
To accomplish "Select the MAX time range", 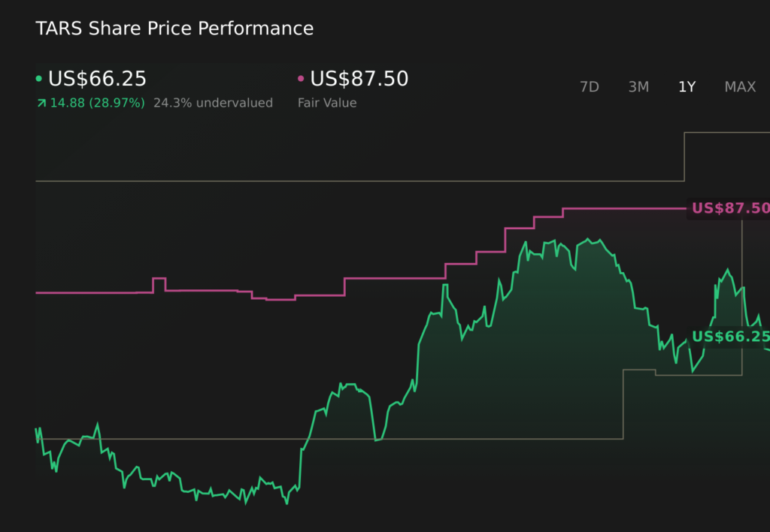I will (x=740, y=87).
